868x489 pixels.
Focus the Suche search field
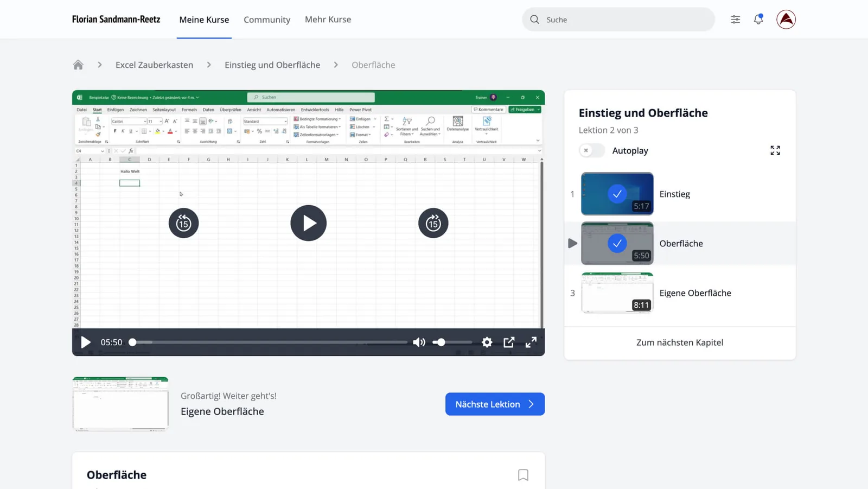coord(618,20)
